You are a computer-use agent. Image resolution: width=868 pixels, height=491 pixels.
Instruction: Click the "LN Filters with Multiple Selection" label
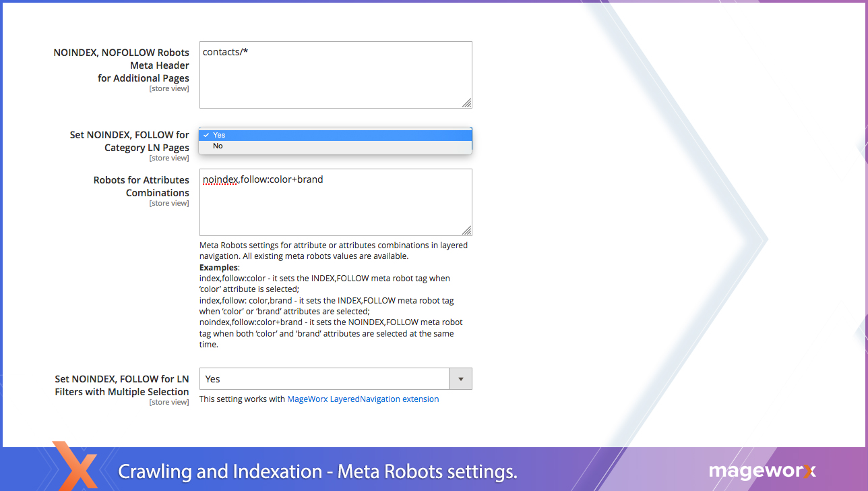point(121,385)
